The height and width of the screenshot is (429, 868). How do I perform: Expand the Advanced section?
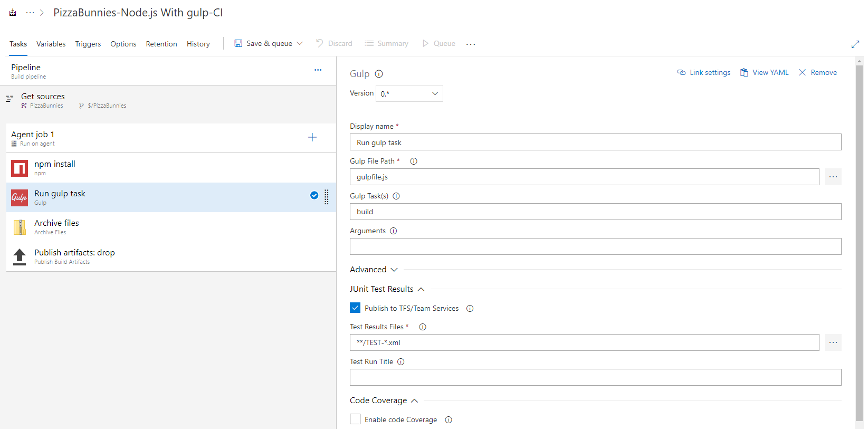[374, 270]
